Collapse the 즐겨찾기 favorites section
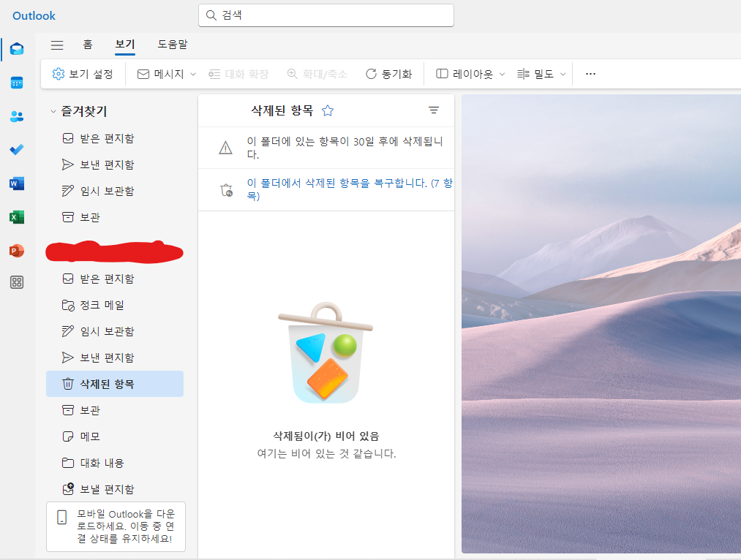Screen dimensions: 741x560 53,112
